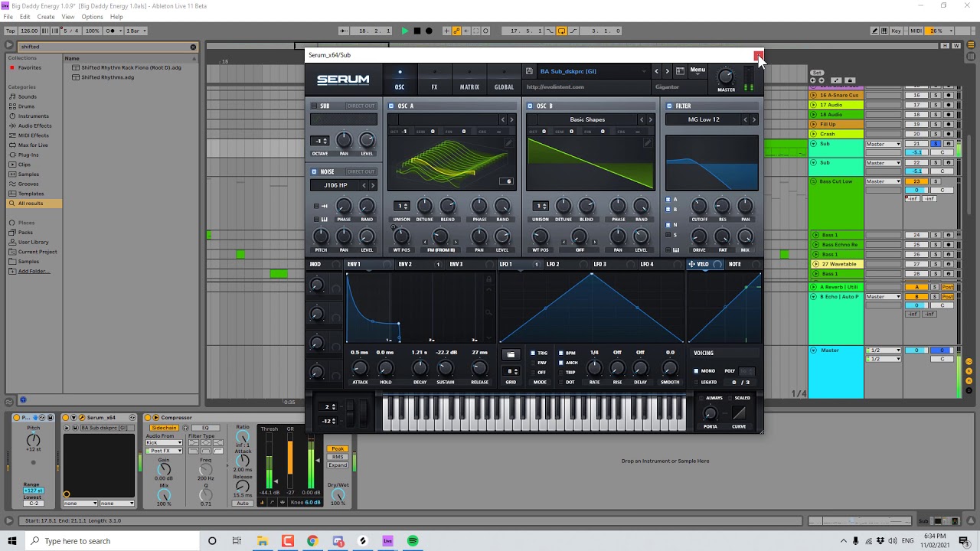Save the current Serum preset with disk icon
Image resolution: width=980 pixels, height=551 pixels.
[529, 71]
